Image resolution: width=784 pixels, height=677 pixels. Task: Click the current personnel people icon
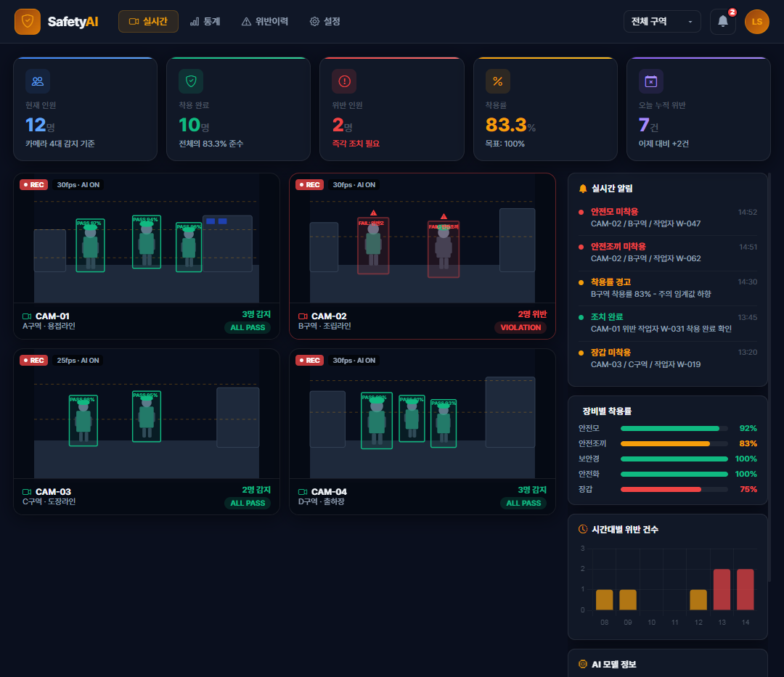[x=38, y=81]
